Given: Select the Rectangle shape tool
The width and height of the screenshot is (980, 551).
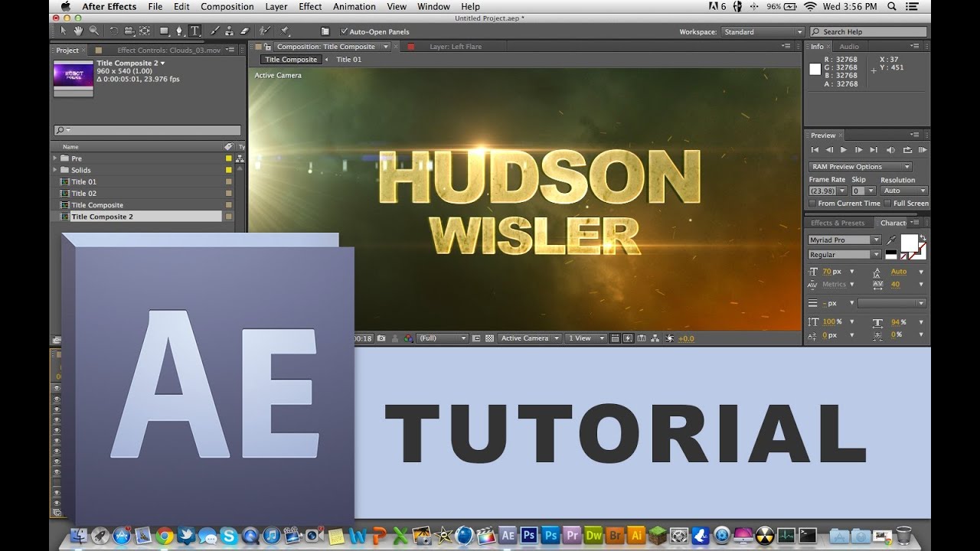Looking at the screenshot, I should (x=164, y=31).
